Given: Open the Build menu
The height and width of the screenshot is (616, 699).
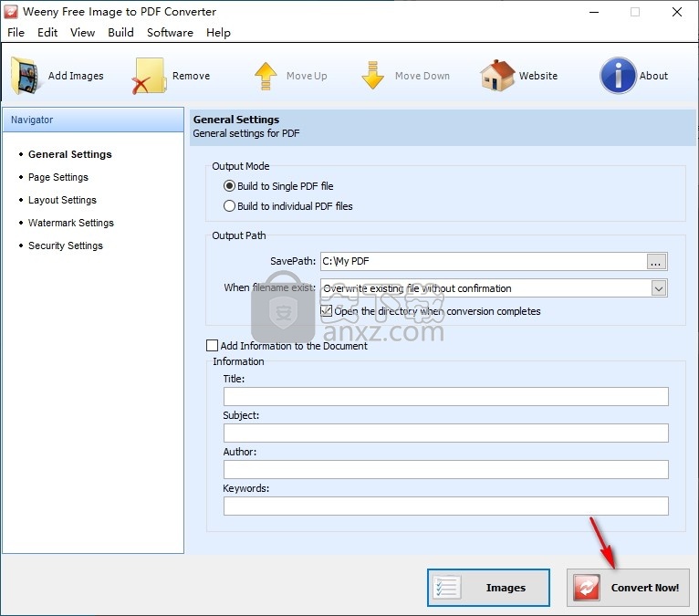Looking at the screenshot, I should (120, 33).
